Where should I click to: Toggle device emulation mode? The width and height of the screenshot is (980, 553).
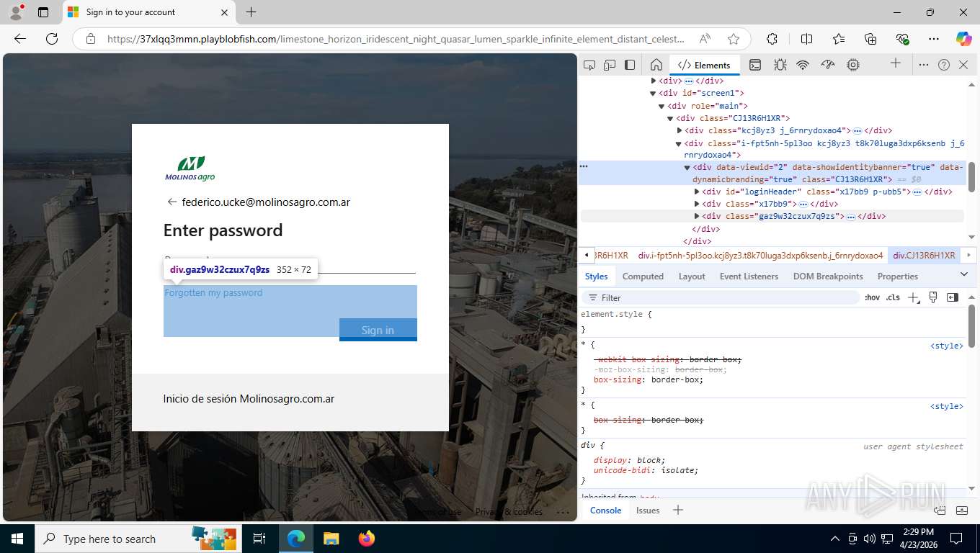610,65
